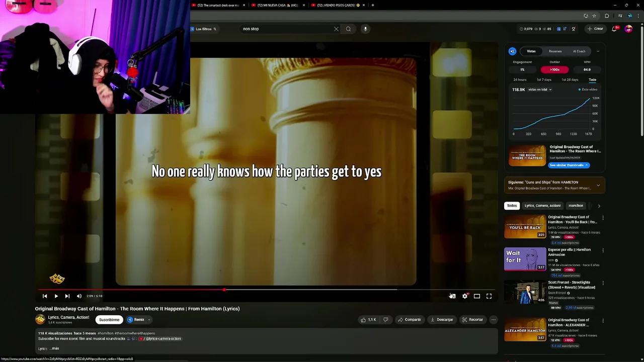Open Scott Frenzel Streetlights thumbnail
Screen dimensions: 644x362
pos(525,292)
